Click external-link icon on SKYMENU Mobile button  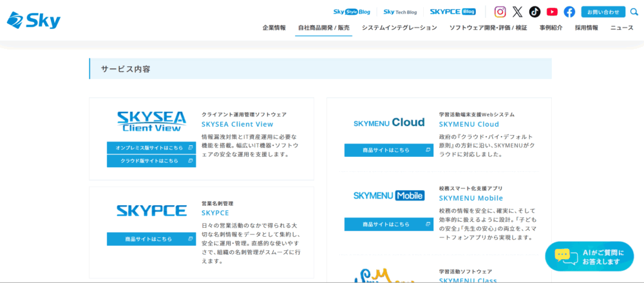pos(428,224)
